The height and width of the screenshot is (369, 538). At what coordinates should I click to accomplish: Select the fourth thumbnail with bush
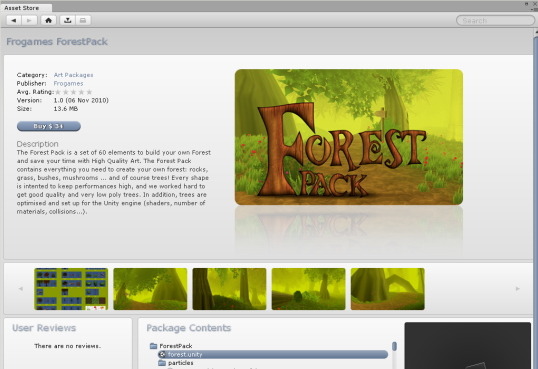click(308, 289)
